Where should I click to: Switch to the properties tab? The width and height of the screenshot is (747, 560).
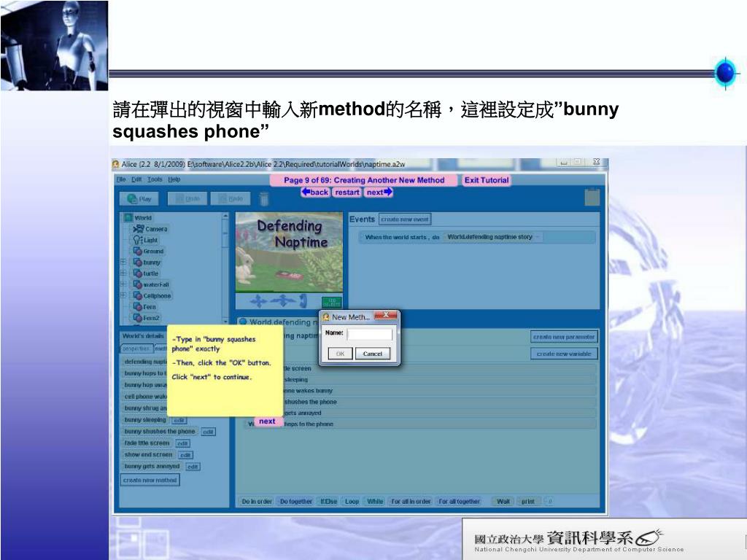[x=136, y=349]
